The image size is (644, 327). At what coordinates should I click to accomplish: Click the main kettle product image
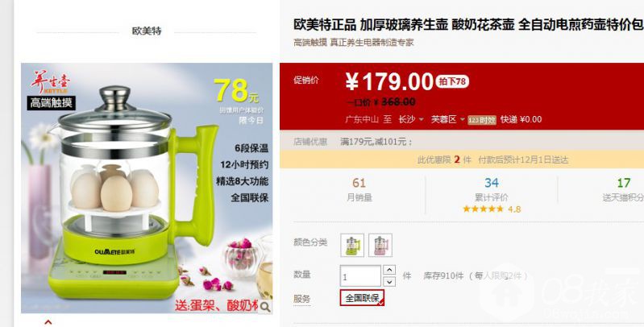(147, 188)
